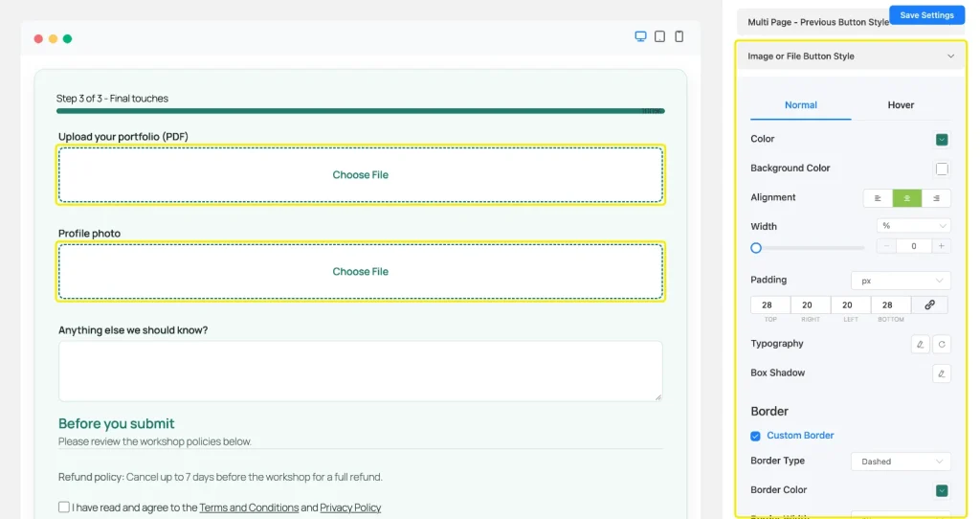Screen dimensions: 980x519
Task: Click the Step 3 of 3 label
Action: tap(112, 99)
